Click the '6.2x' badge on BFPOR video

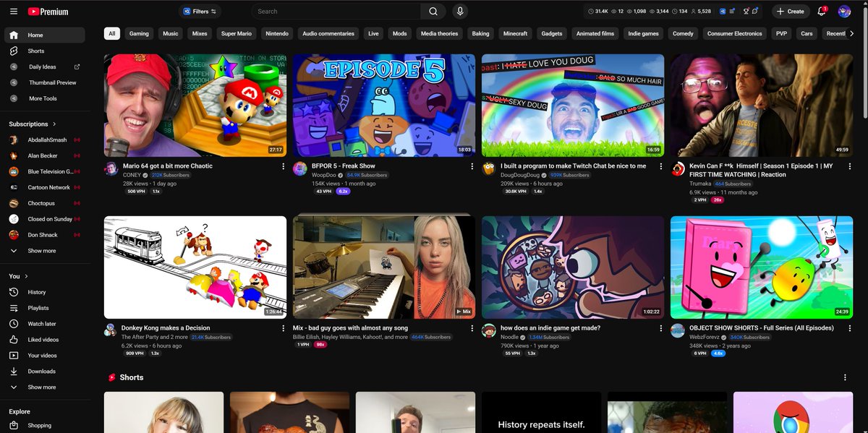(344, 192)
